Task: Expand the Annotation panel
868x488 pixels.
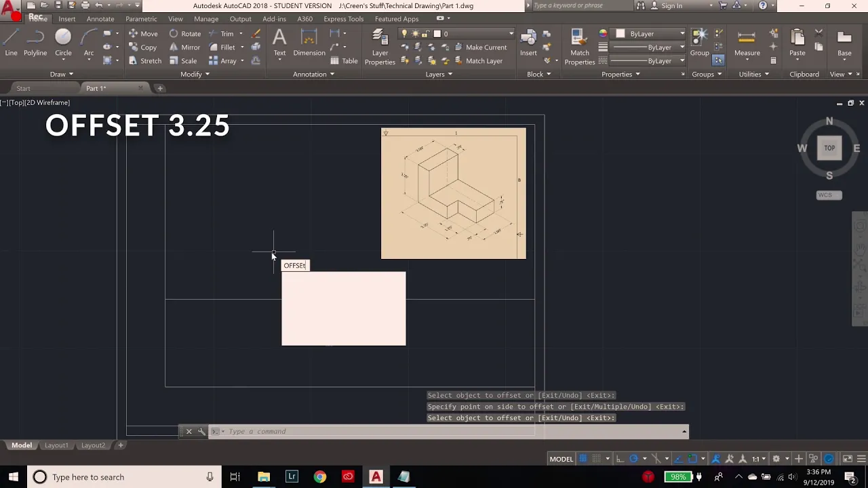Action: pyautogui.click(x=313, y=75)
